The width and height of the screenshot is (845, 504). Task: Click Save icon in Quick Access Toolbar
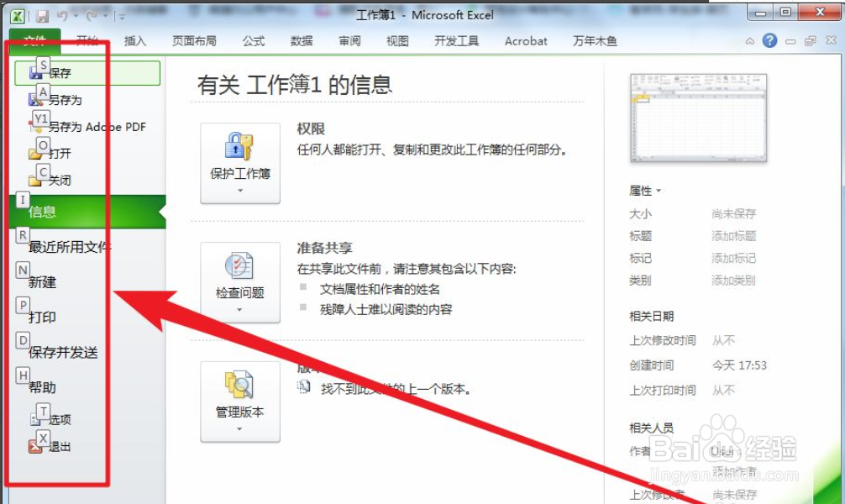[x=42, y=16]
